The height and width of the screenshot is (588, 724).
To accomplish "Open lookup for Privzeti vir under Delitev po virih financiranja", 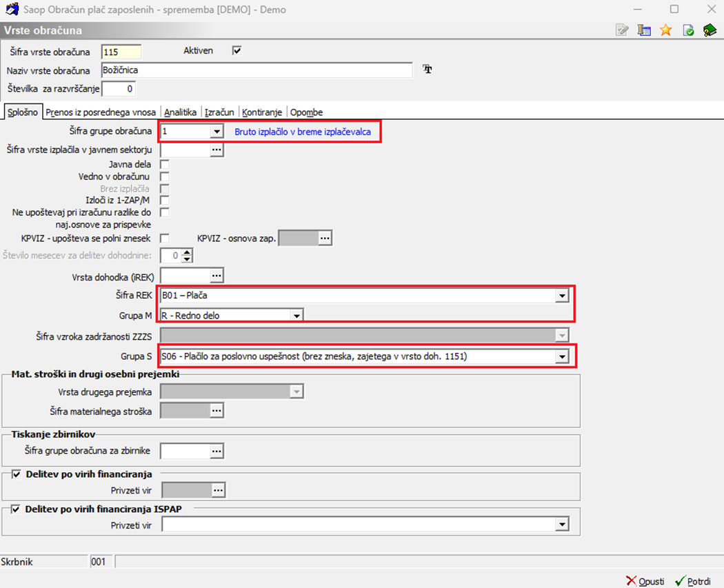I will coord(219,490).
